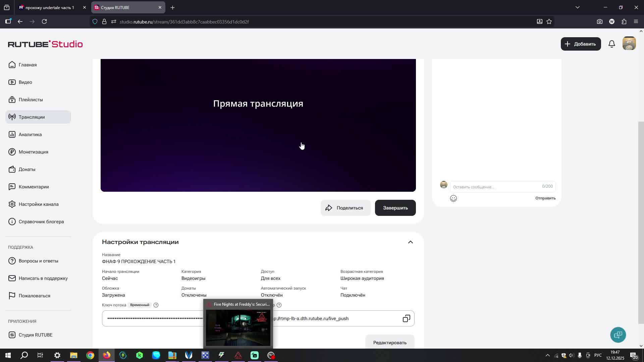Click Отправить to send chat message
Image resolution: width=644 pixels, height=362 pixels.
[x=545, y=198]
